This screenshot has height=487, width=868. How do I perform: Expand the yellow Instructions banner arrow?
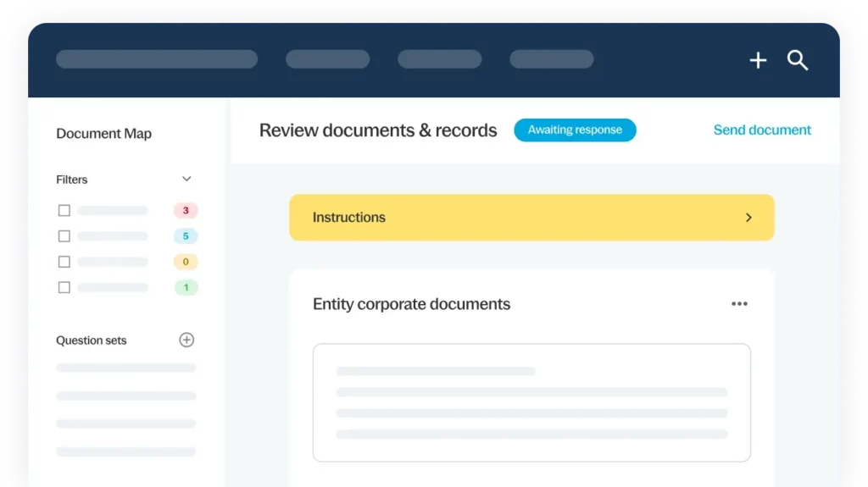748,218
